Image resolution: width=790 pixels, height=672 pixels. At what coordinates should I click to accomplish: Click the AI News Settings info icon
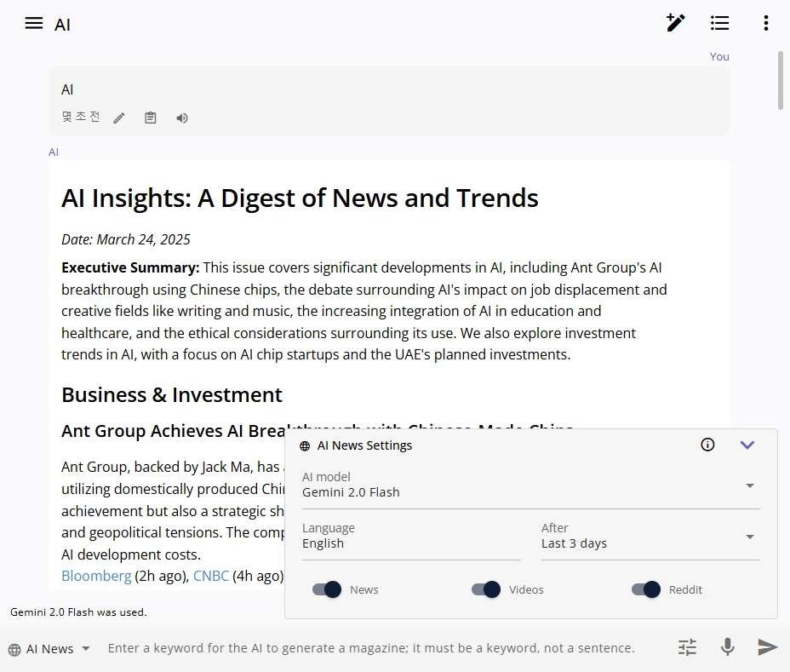click(x=707, y=445)
